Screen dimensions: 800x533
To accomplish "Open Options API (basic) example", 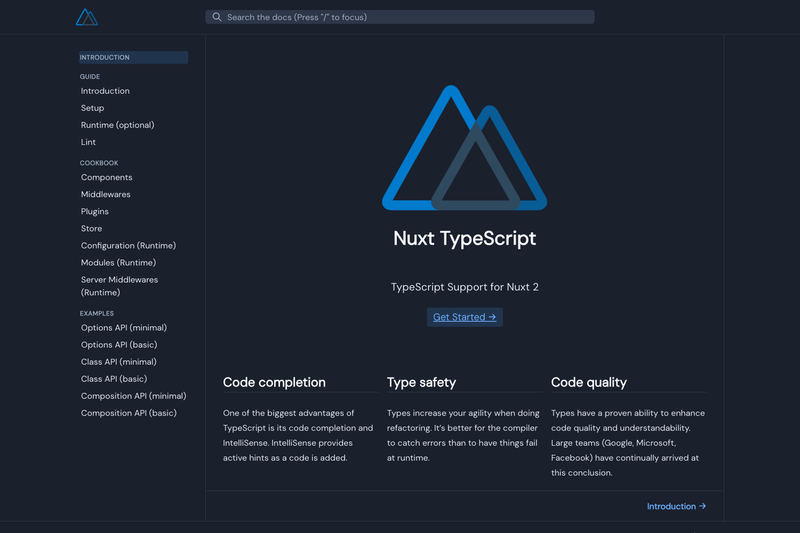I will [x=119, y=344].
